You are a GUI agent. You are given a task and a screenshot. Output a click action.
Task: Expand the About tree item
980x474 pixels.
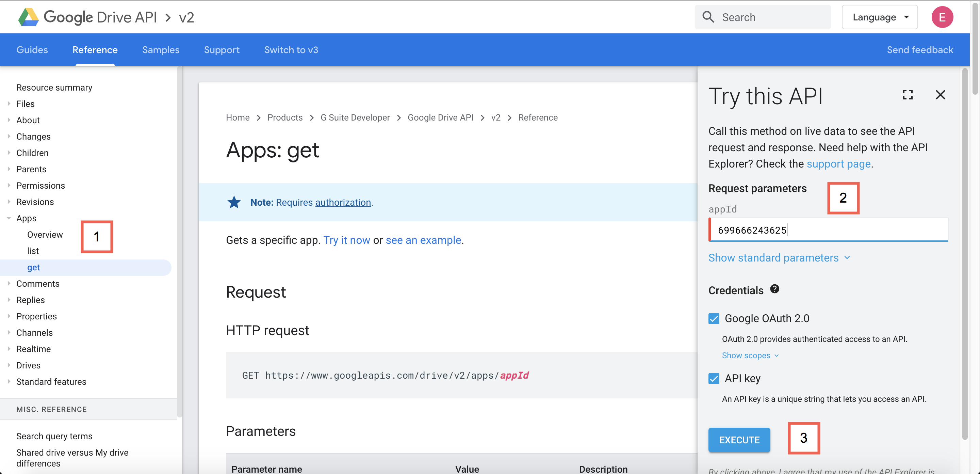click(9, 120)
